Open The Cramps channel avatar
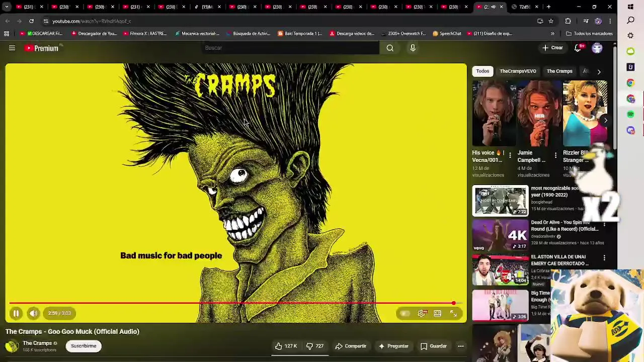The height and width of the screenshot is (362, 644). click(12, 346)
